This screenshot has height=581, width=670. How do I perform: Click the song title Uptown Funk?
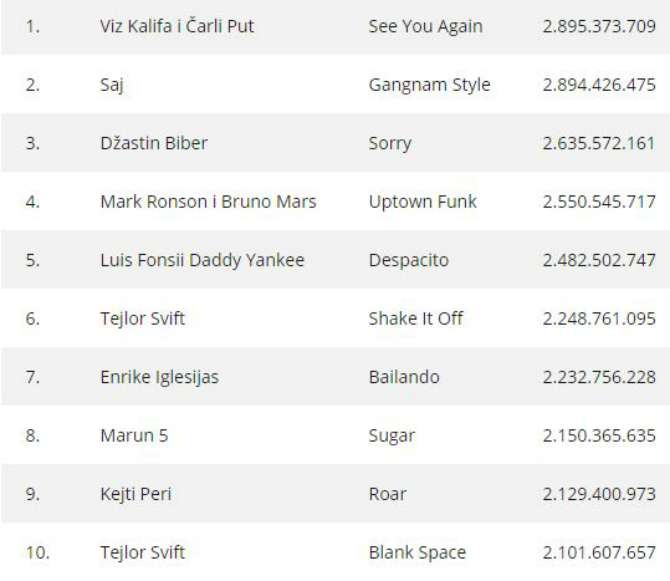click(423, 202)
